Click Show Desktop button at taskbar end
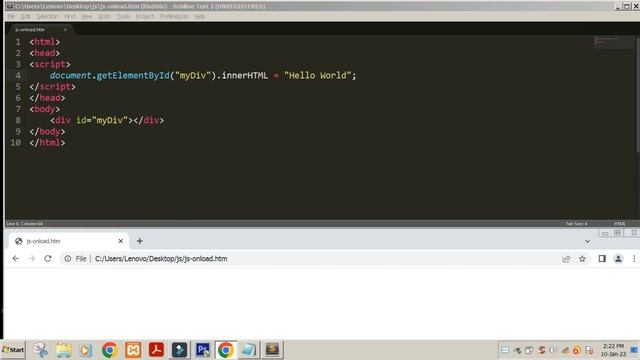This screenshot has width=640, height=360. [634, 350]
